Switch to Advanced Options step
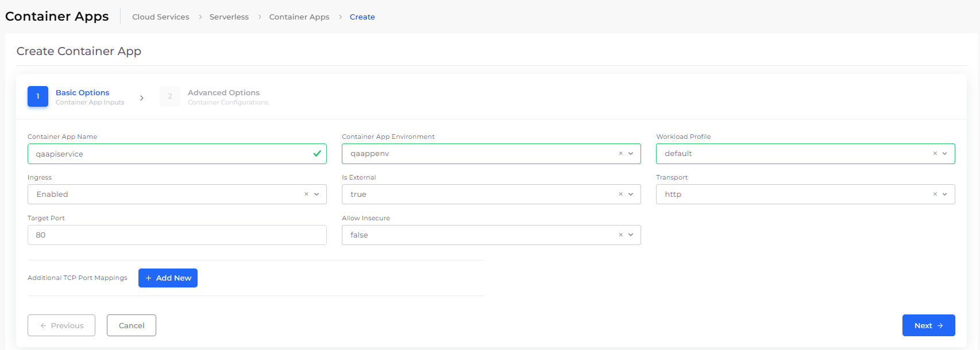 223,93
